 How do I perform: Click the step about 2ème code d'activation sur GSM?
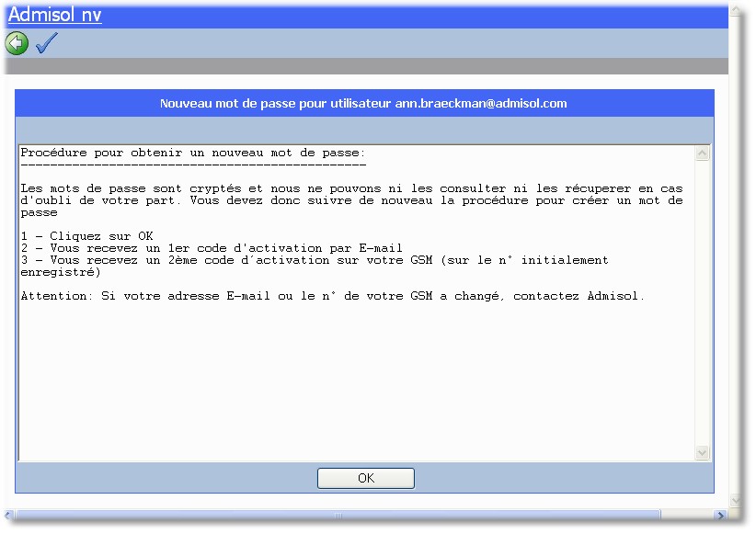[315, 266]
